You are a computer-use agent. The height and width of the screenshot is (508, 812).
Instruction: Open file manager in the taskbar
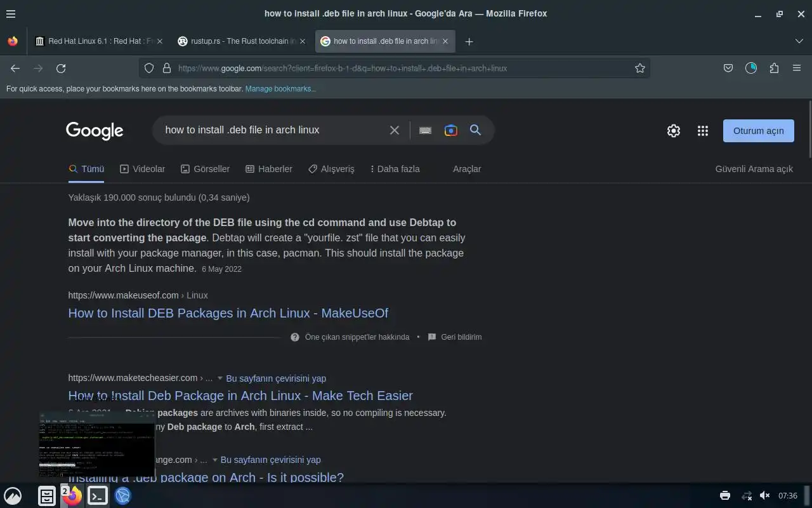click(x=47, y=496)
